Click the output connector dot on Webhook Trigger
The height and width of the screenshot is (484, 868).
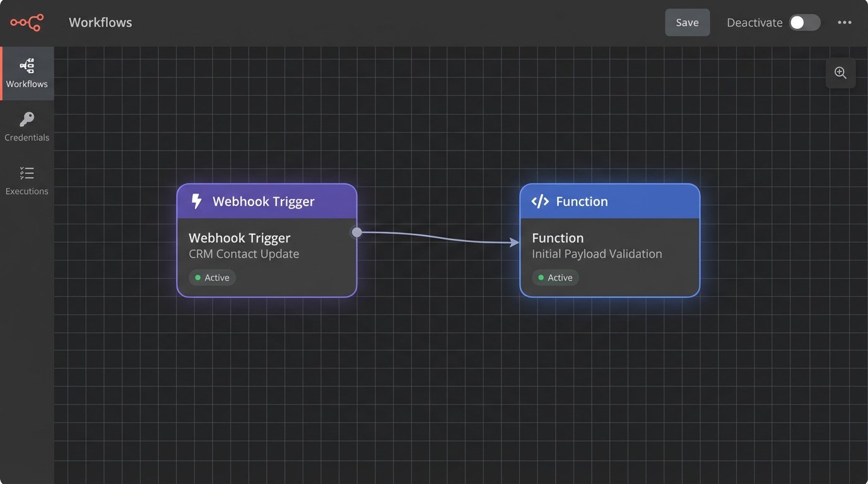[x=356, y=232]
